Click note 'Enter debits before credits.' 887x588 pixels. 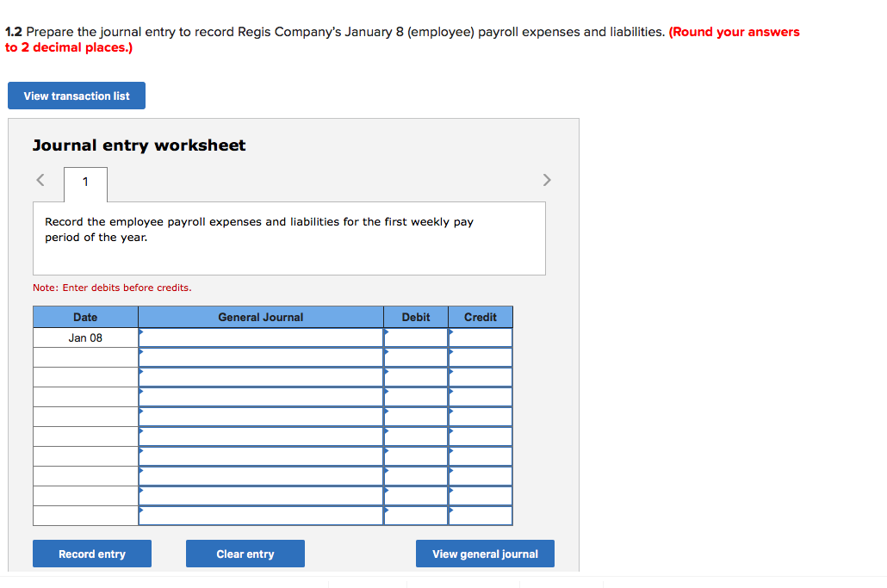(112, 288)
